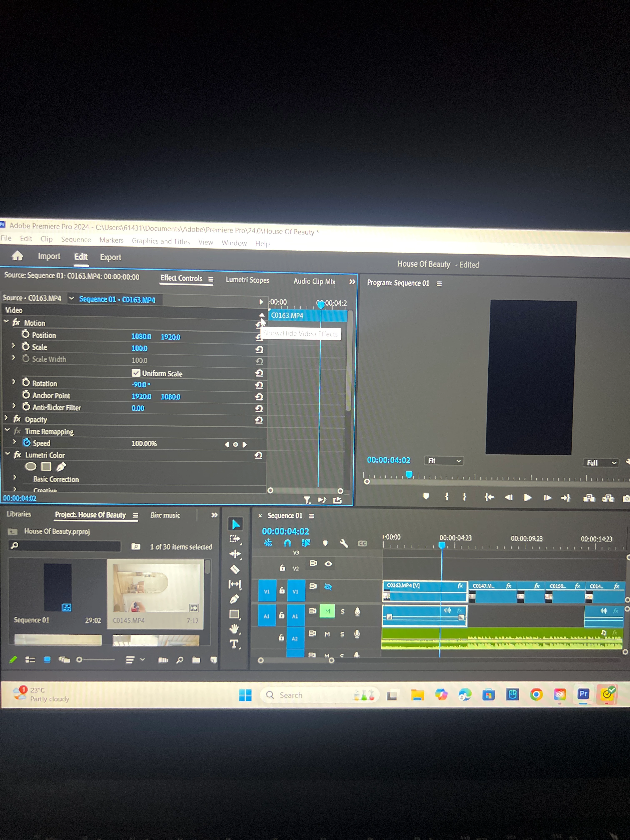Click the project thumbnail zoom slider
This screenshot has height=840, width=630.
coord(79,660)
